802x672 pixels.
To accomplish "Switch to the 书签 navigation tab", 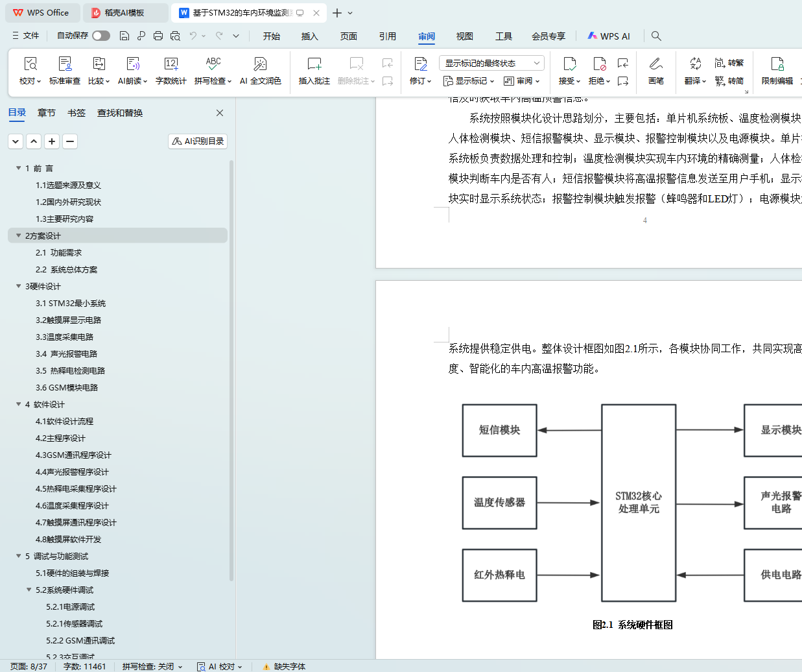I will pos(77,113).
